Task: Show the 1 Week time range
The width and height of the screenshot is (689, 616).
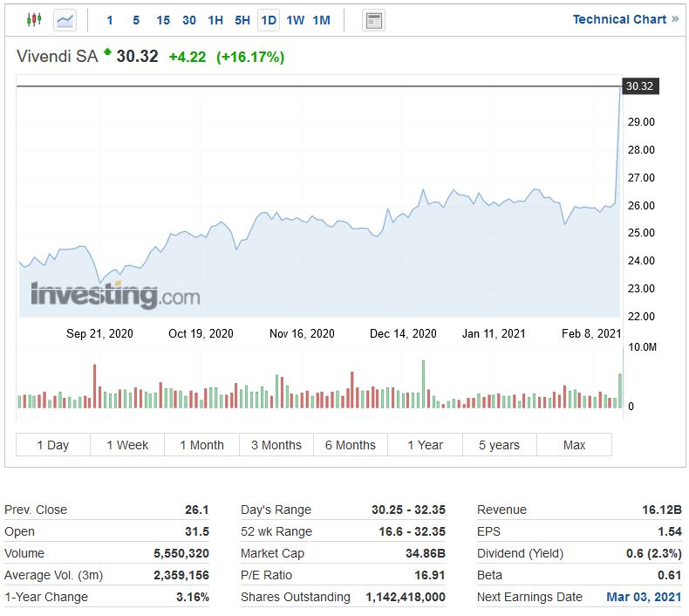Action: pos(127,445)
